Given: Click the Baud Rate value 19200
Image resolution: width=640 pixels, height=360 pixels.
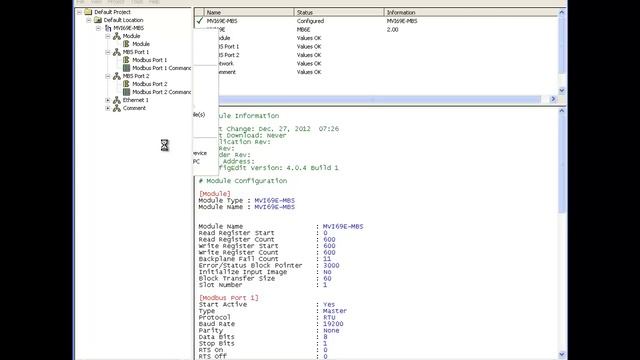Looking at the screenshot, I should [x=333, y=324].
